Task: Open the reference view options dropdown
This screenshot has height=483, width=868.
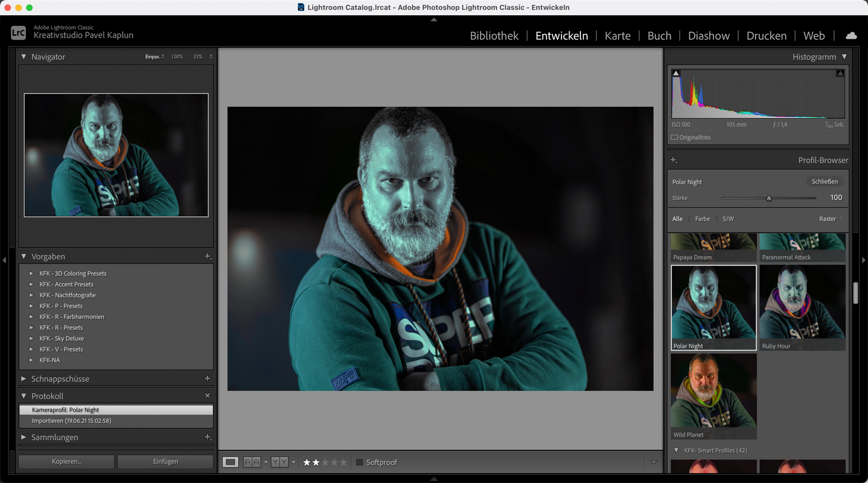Action: pyautogui.click(x=266, y=462)
